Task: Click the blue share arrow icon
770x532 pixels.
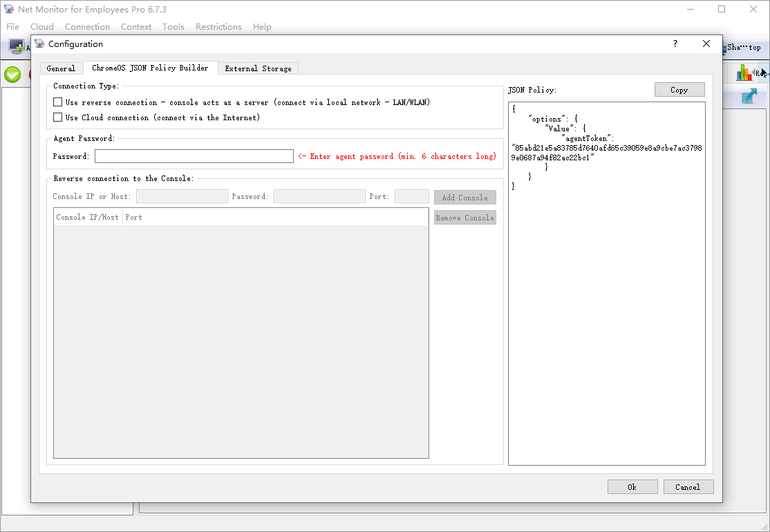Action: (x=749, y=96)
